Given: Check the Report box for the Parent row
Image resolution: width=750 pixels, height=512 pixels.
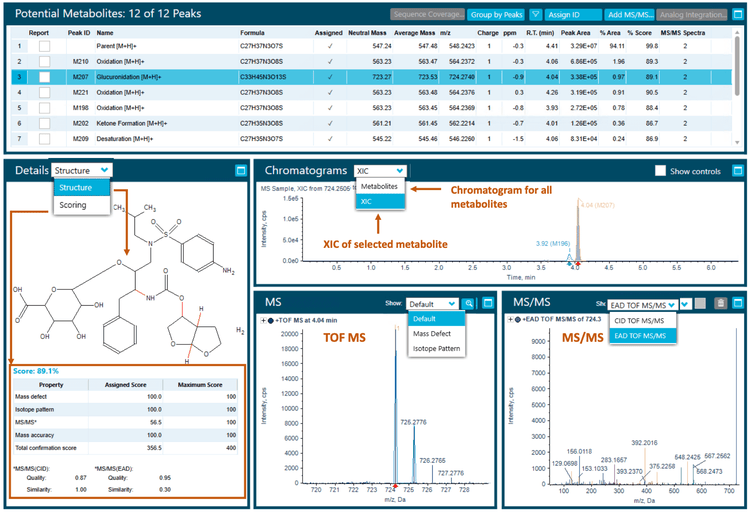Looking at the screenshot, I should [44, 46].
